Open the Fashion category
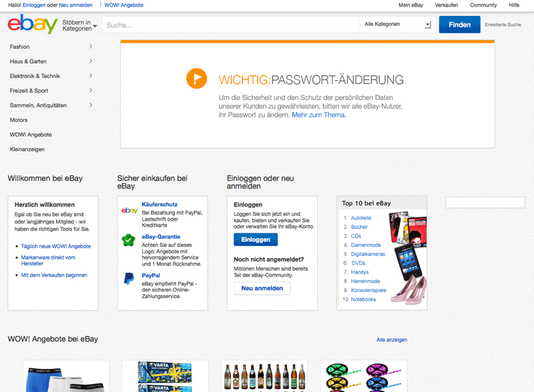 tap(20, 47)
